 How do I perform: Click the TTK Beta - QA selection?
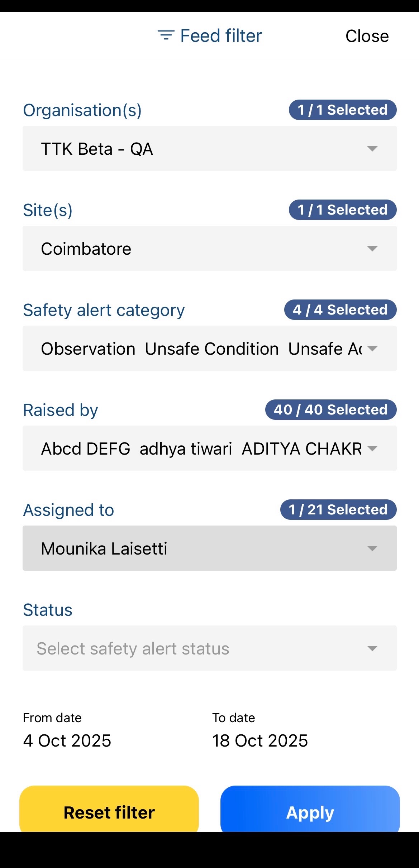97,149
